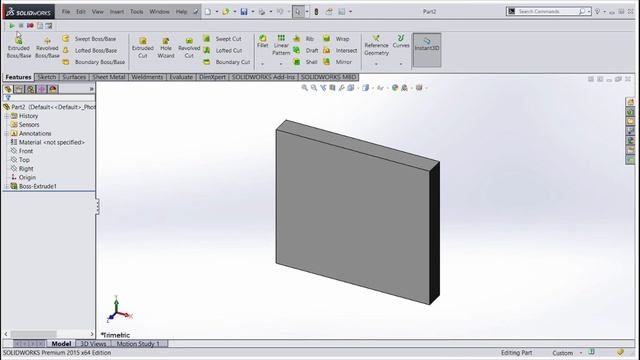The image size is (640, 360).
Task: Apply the Draft feature
Action: coord(305,50)
